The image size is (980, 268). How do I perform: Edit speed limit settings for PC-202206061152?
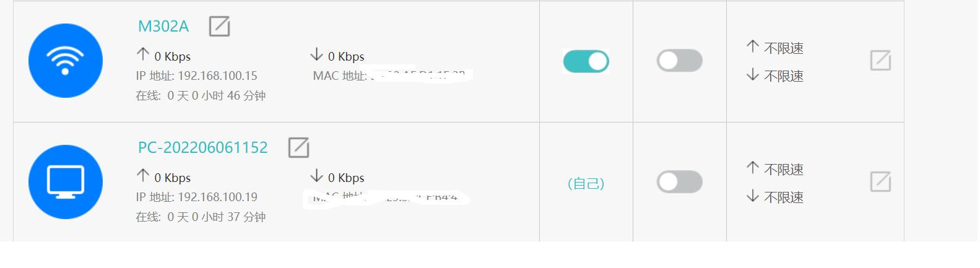[880, 181]
